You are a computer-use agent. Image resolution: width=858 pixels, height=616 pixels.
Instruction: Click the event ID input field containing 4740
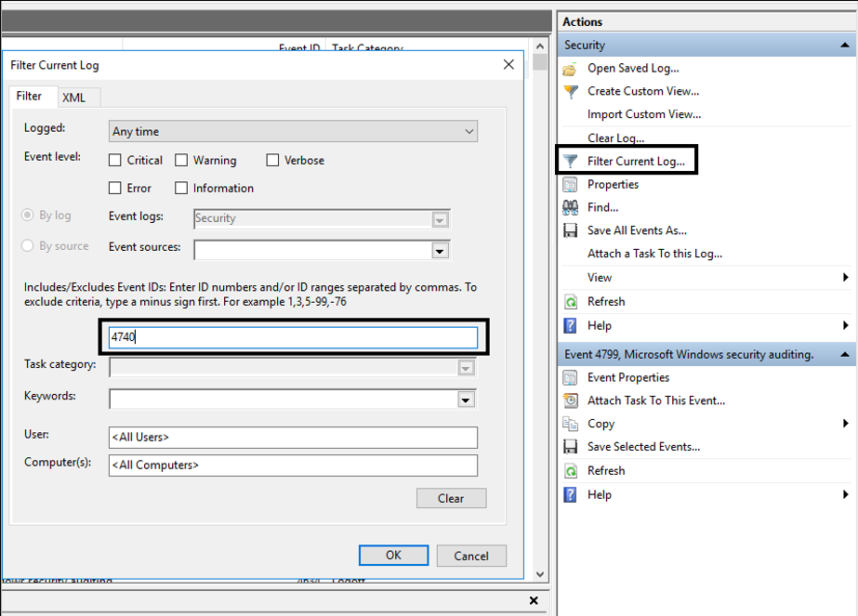(x=293, y=337)
